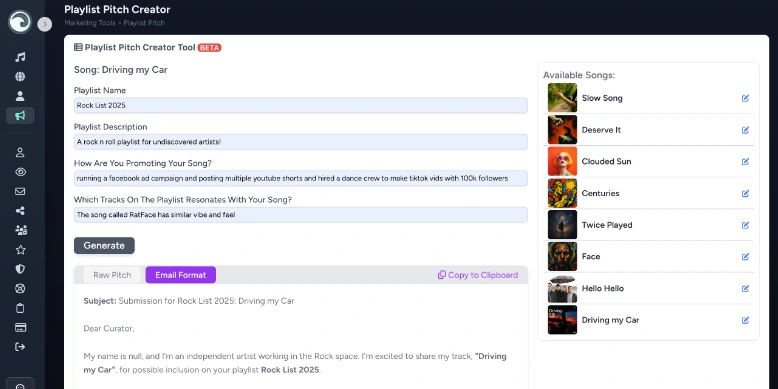Open the clipboard icon in the sidebar
This screenshot has width=778, height=389.
coord(20,308)
